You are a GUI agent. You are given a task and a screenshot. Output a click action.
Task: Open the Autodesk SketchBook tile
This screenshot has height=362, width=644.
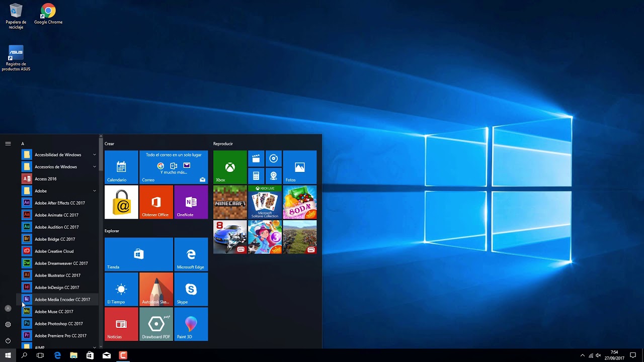[x=156, y=289]
